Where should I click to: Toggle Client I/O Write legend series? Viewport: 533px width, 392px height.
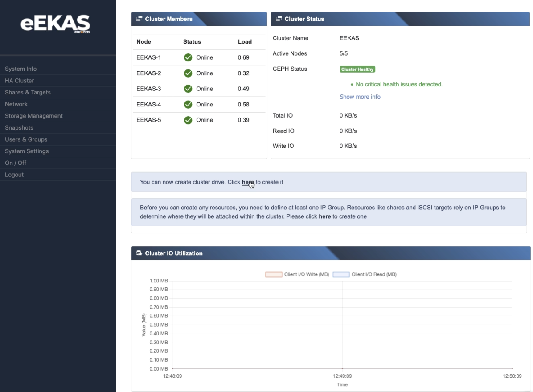click(297, 274)
